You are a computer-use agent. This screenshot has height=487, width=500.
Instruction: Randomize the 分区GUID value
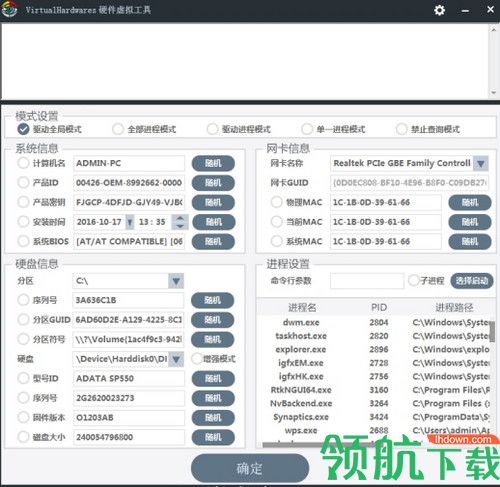[x=212, y=320]
